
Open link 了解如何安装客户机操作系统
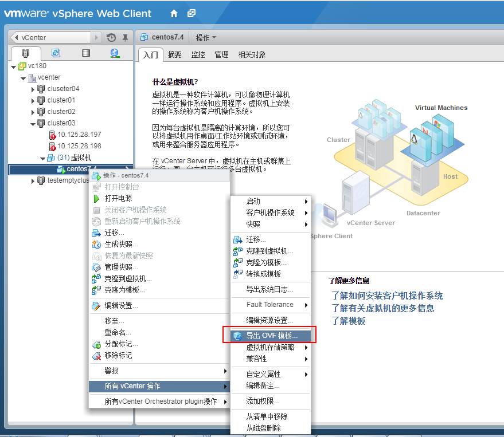point(388,296)
